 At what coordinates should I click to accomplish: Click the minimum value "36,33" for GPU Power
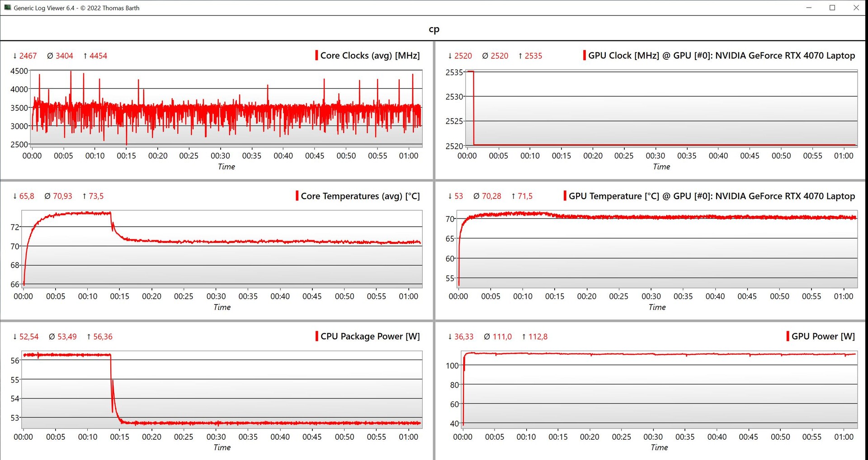(x=464, y=337)
